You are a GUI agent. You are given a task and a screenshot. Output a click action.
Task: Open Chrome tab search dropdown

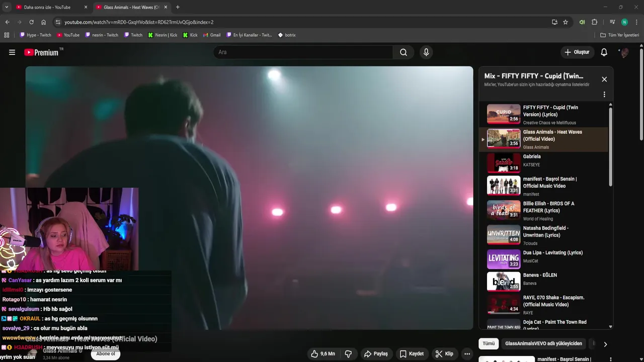(x=7, y=7)
